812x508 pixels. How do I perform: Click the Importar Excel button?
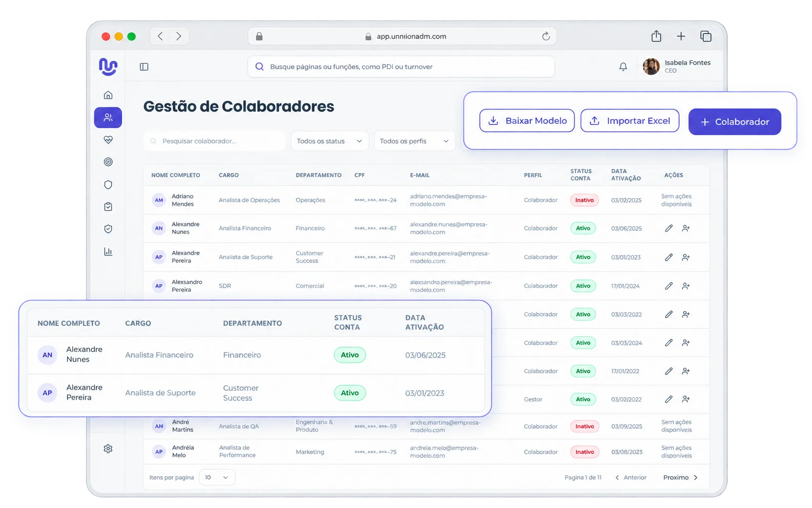[630, 121]
